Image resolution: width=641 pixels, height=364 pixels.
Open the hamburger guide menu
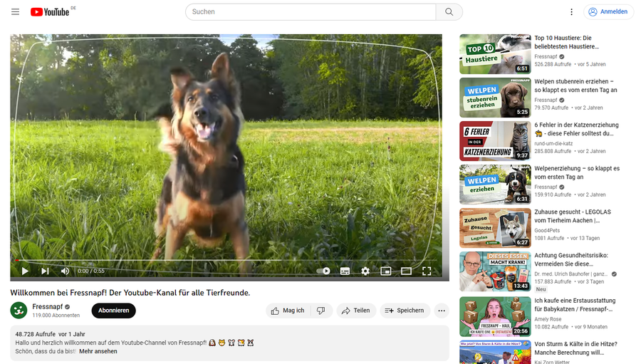point(15,12)
